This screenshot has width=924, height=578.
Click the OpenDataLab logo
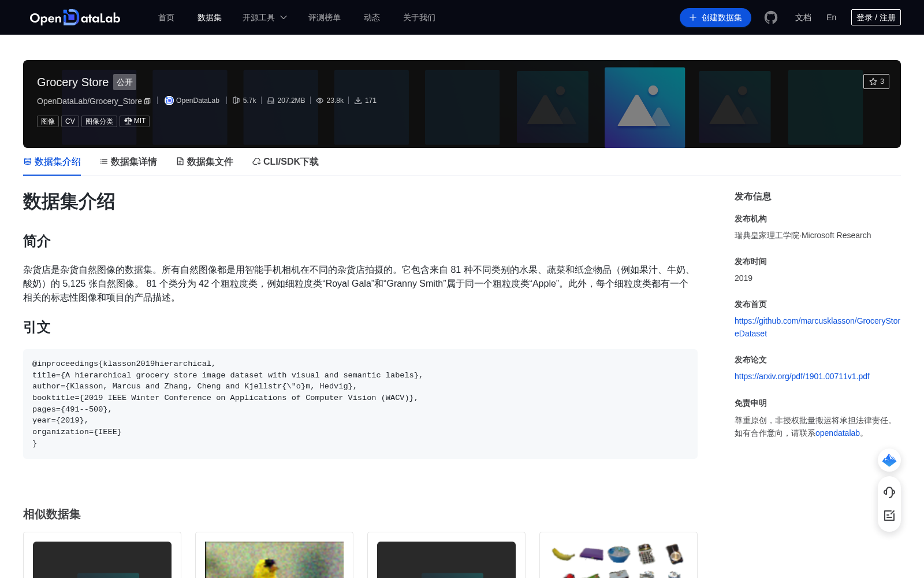[75, 17]
